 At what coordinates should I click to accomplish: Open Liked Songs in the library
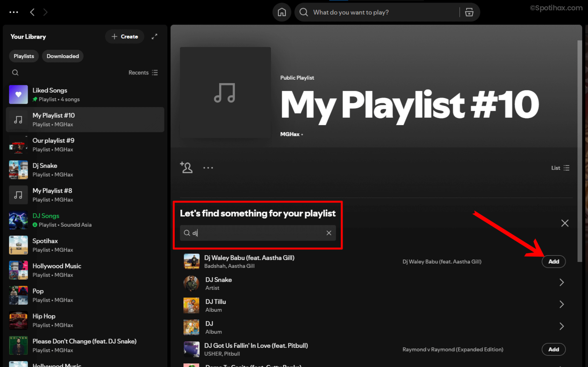click(x=85, y=95)
